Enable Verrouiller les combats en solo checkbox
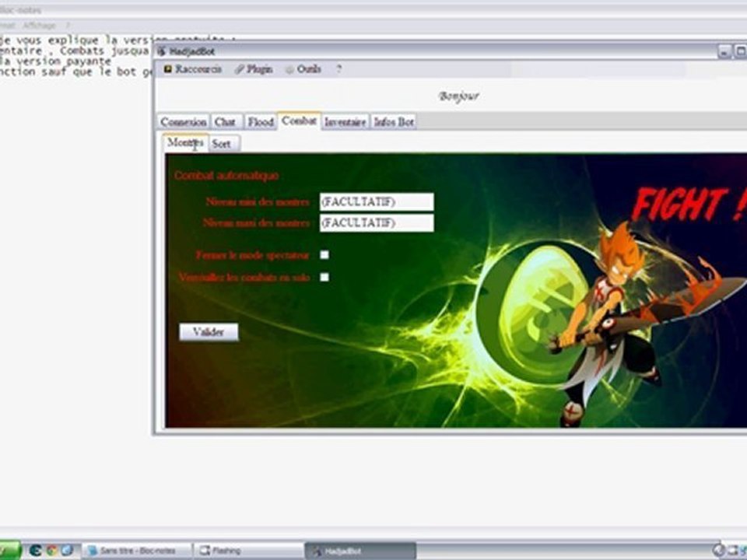The width and height of the screenshot is (747, 560). tap(324, 277)
